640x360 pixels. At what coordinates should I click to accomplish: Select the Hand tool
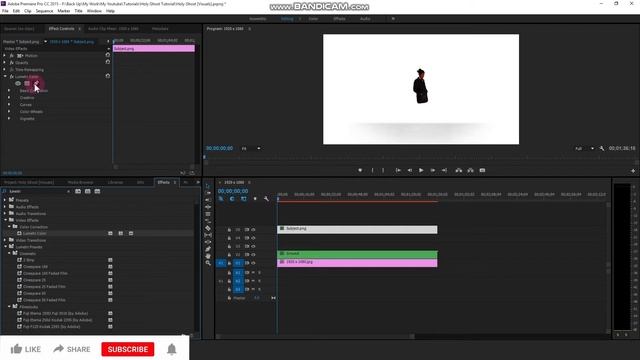tap(208, 256)
